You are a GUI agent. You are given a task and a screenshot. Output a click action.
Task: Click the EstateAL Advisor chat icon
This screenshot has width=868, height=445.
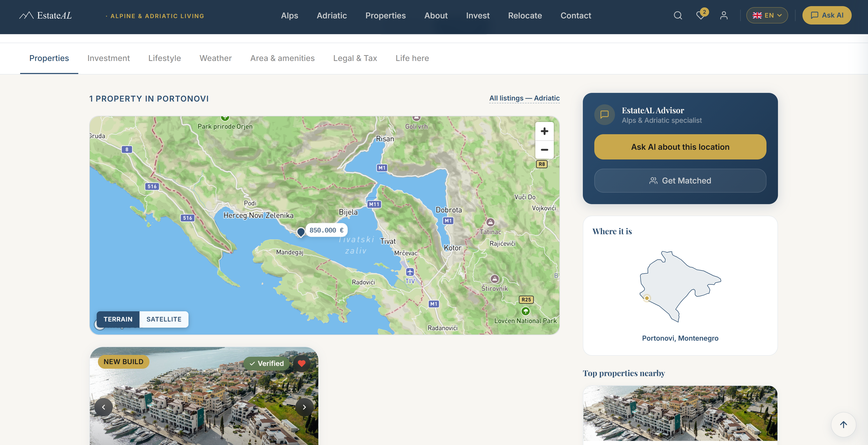click(x=605, y=115)
